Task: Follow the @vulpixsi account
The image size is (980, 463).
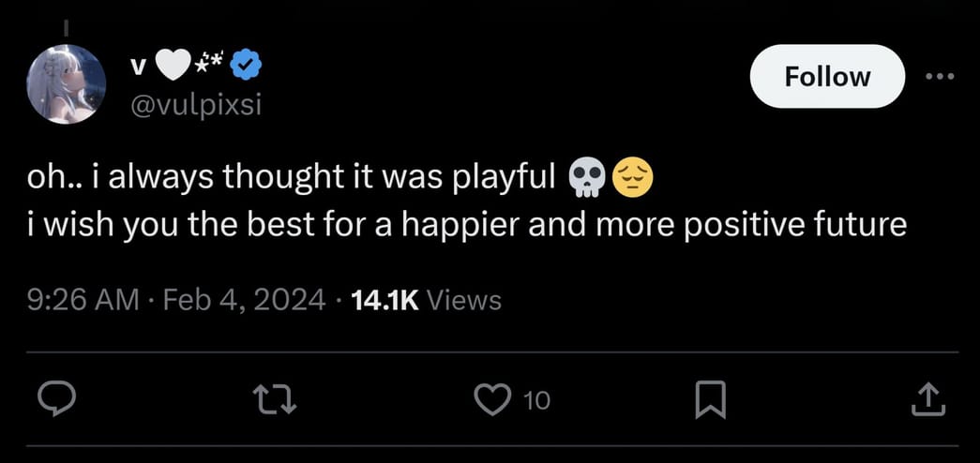Action: [x=827, y=76]
